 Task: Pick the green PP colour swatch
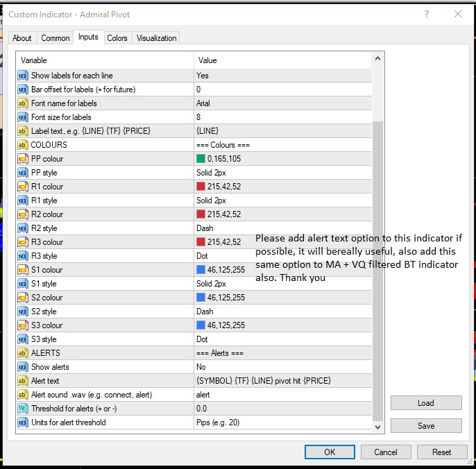(201, 159)
